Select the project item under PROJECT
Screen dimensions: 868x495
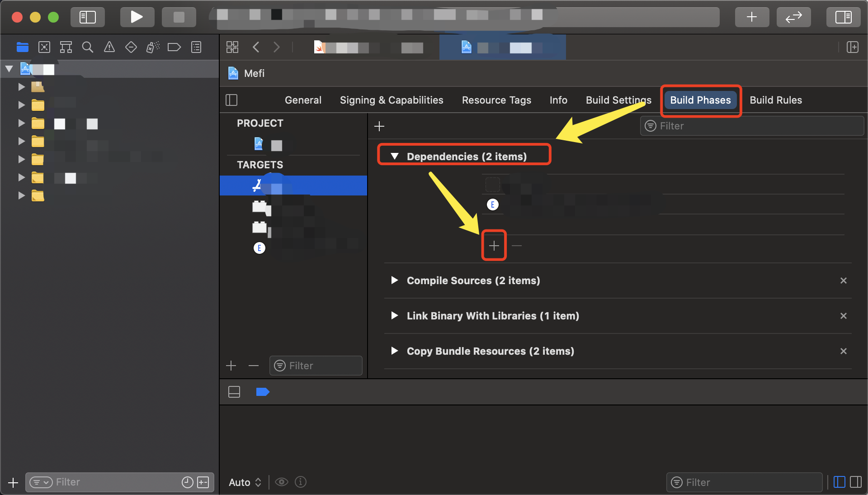tap(293, 144)
